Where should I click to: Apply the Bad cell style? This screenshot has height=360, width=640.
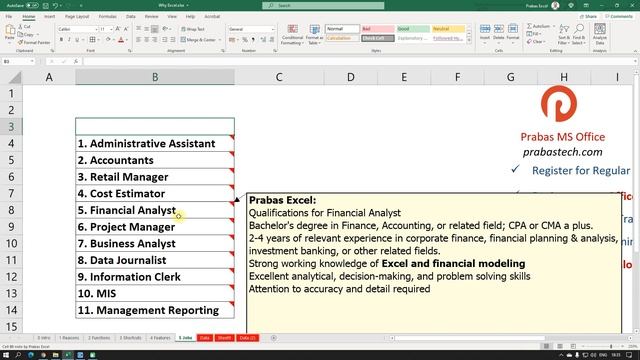[x=378, y=29]
